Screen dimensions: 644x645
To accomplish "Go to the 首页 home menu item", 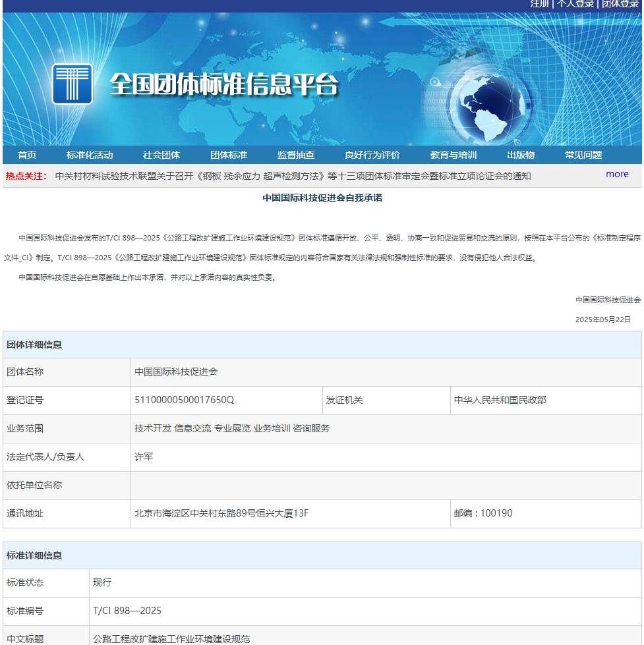I will pyautogui.click(x=27, y=154).
